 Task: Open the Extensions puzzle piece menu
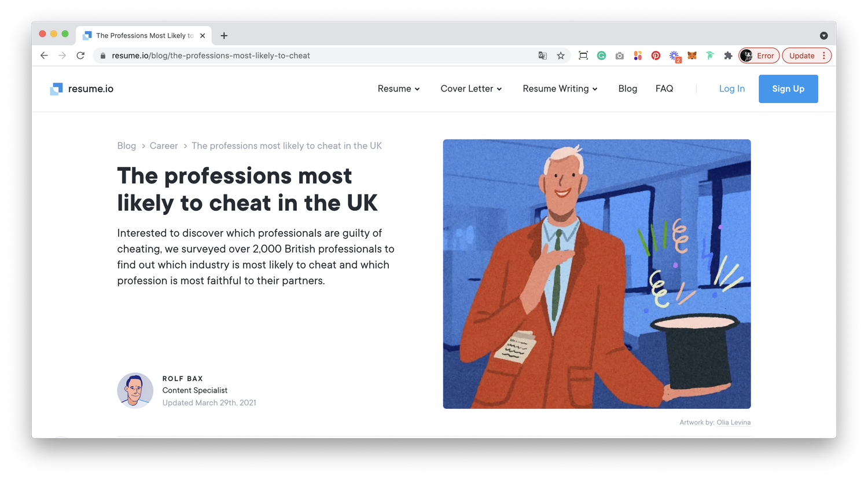click(728, 56)
